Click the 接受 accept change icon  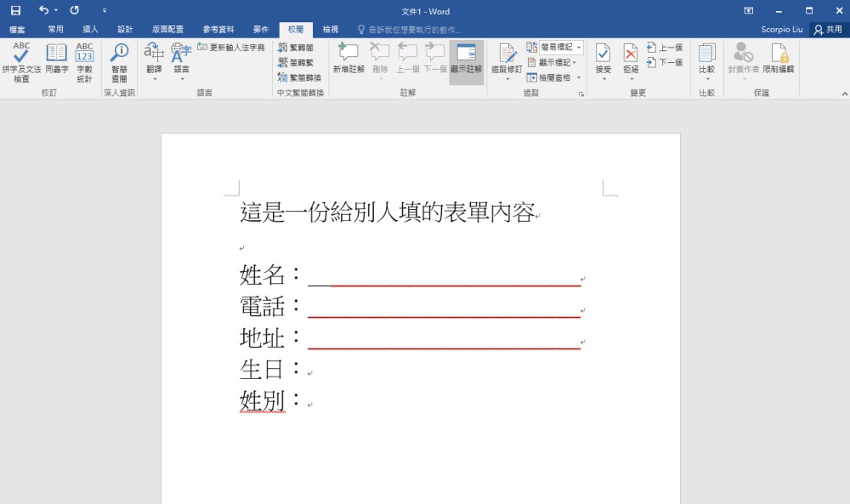click(603, 59)
